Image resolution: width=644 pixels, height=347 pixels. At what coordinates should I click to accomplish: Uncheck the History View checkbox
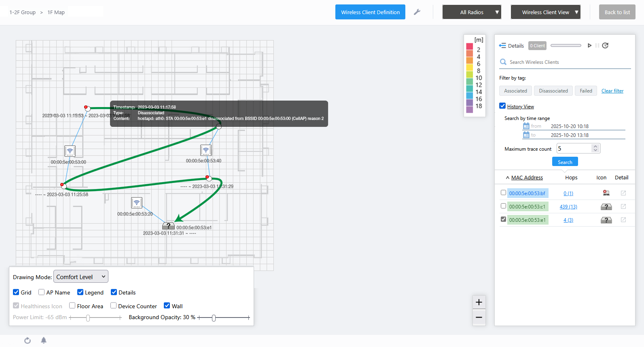coord(502,106)
